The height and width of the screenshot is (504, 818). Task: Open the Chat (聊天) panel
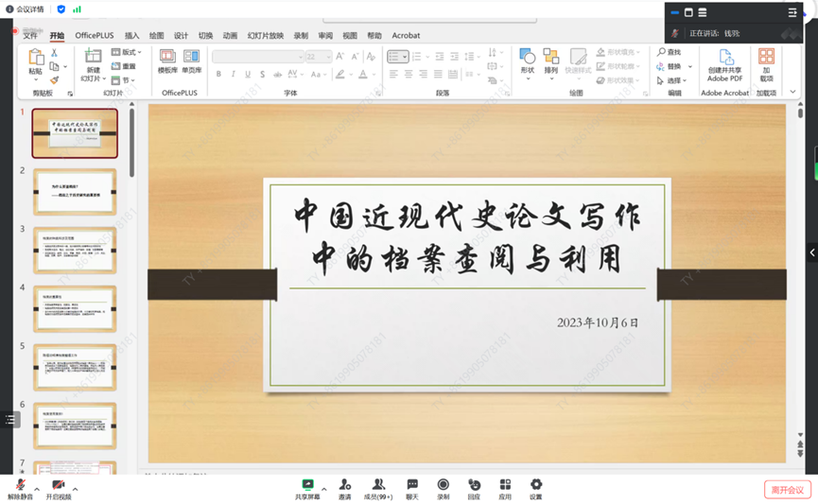coord(412,485)
